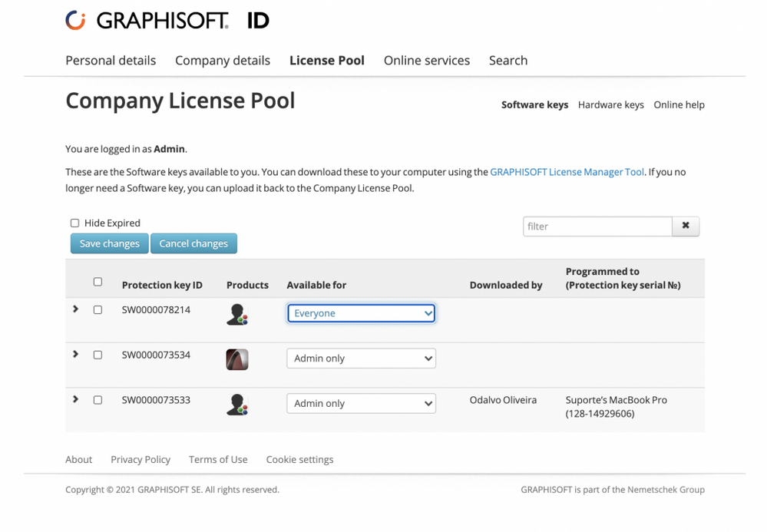Expand row details for SW0000078214

75,309
